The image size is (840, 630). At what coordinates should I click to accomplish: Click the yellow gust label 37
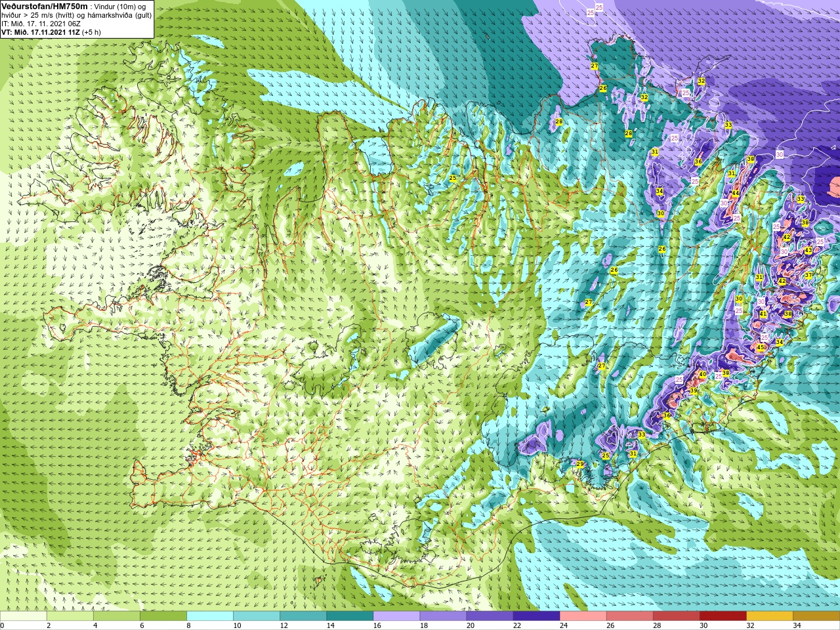click(x=808, y=276)
